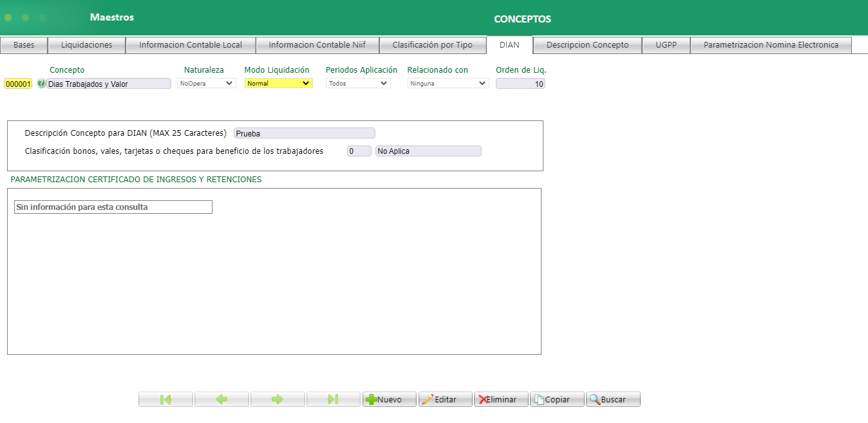Switch to the Bases tab
The image size is (868, 423).
point(24,45)
